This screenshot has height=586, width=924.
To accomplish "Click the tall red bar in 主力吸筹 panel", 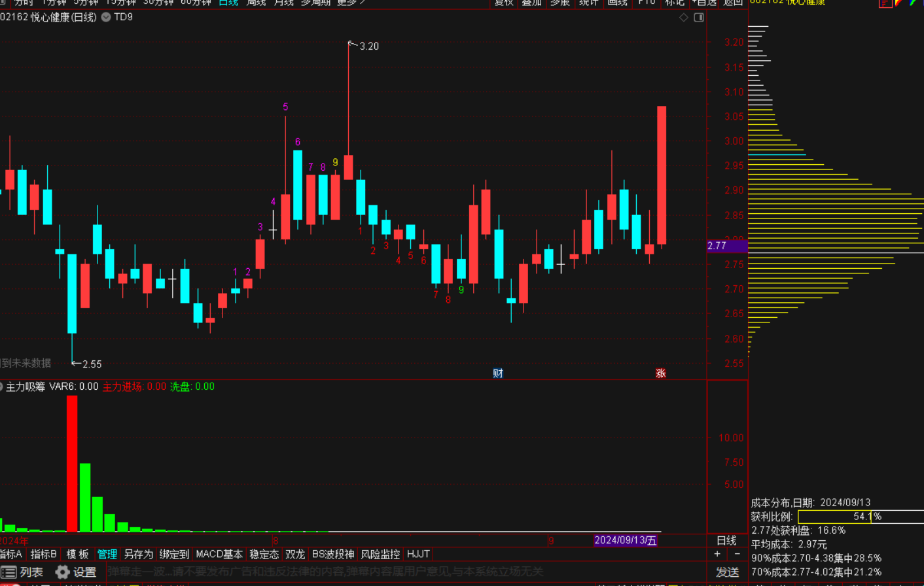I will pyautogui.click(x=72, y=464).
